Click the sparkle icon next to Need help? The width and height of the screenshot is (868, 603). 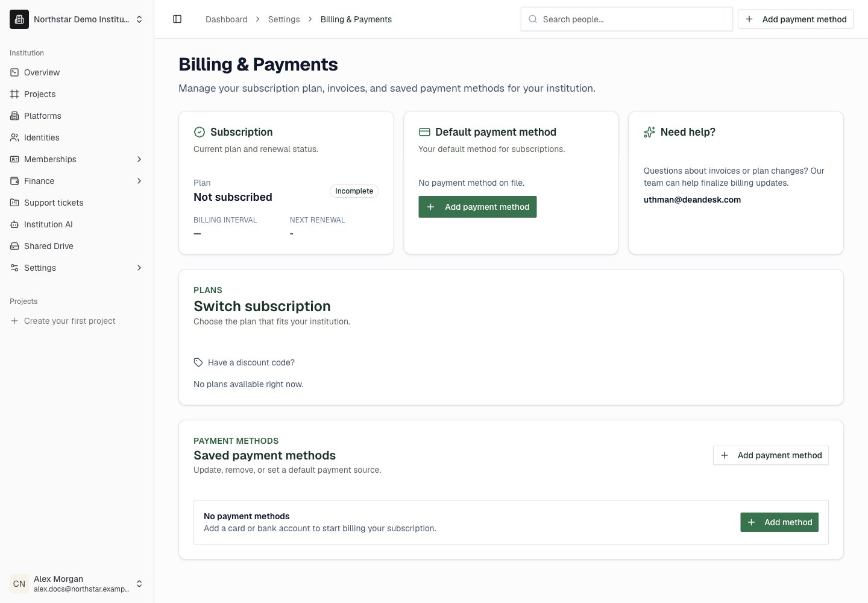(x=649, y=132)
